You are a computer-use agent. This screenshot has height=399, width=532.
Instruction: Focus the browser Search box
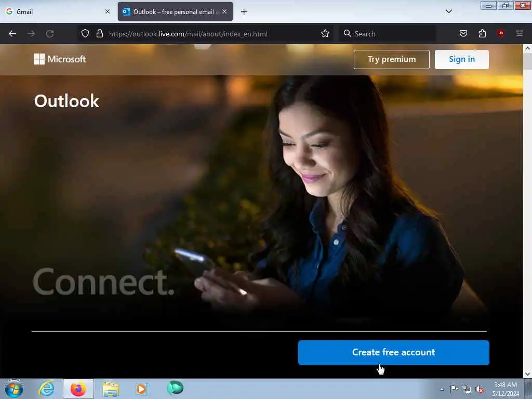(x=388, y=34)
